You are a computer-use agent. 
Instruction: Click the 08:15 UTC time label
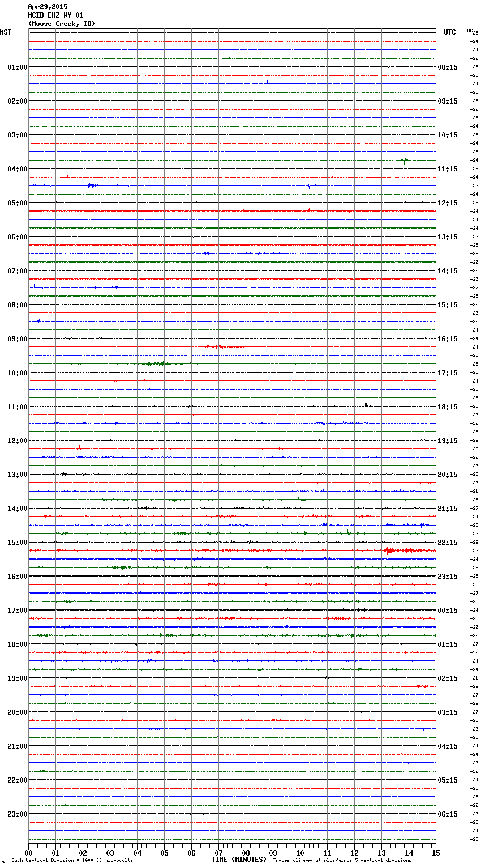click(x=448, y=67)
